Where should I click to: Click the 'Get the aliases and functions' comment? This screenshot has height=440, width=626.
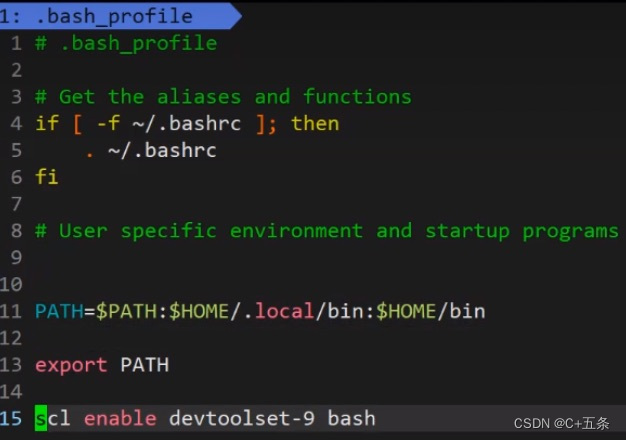[x=235, y=97]
